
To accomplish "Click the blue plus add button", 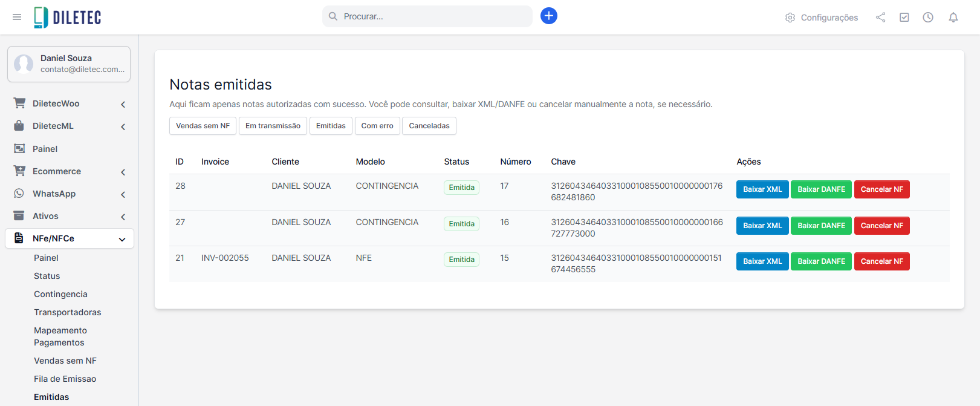I will tap(548, 16).
